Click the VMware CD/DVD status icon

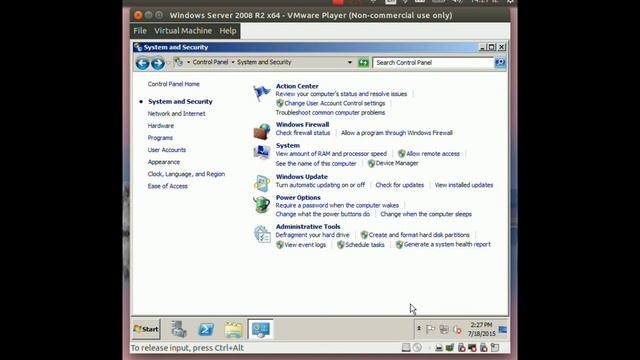417,348
